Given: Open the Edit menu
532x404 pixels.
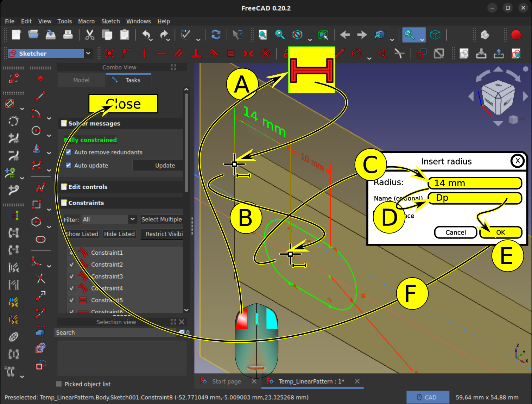Looking at the screenshot, I should pyautogui.click(x=26, y=21).
